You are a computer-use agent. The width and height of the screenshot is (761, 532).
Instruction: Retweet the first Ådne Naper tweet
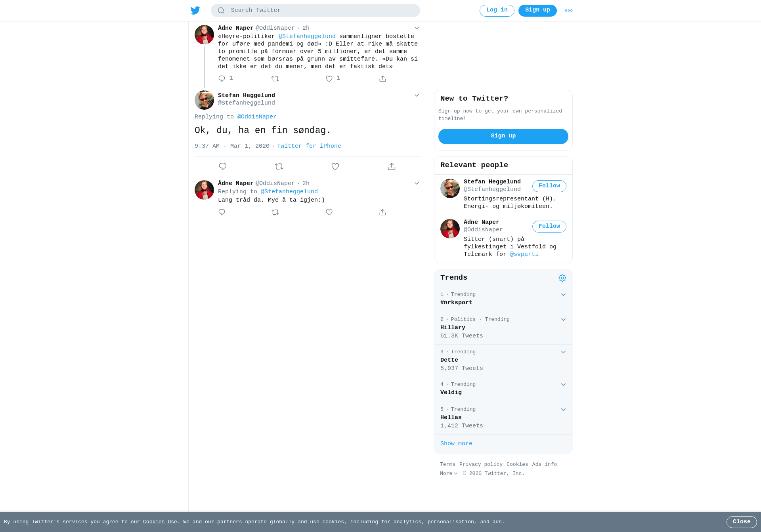click(x=275, y=79)
